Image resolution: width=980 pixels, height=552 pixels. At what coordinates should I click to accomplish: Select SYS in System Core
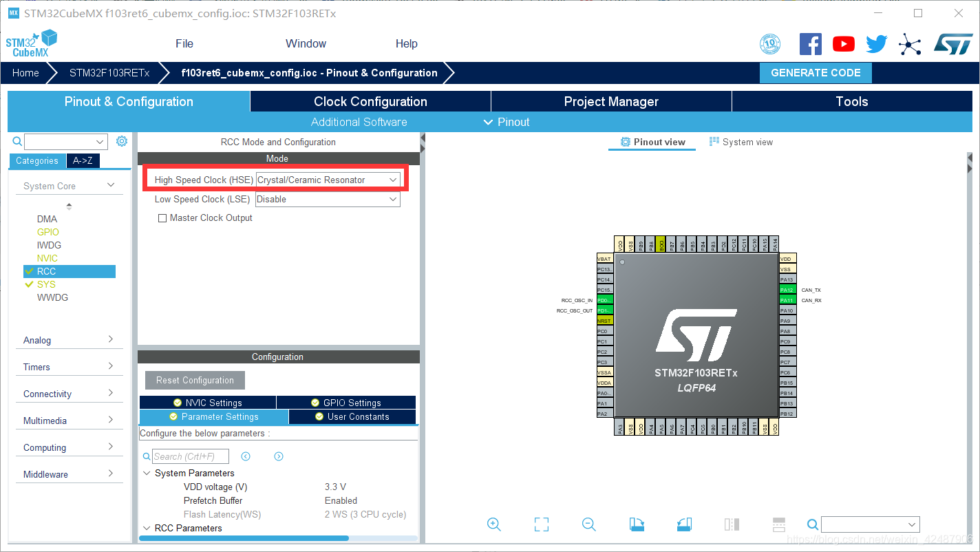[46, 284]
